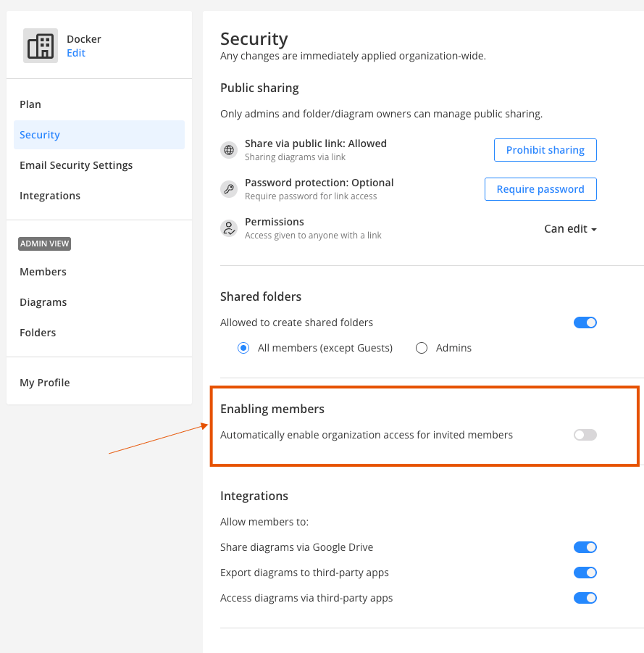Open Email Security Settings
644x653 pixels.
[x=76, y=165]
